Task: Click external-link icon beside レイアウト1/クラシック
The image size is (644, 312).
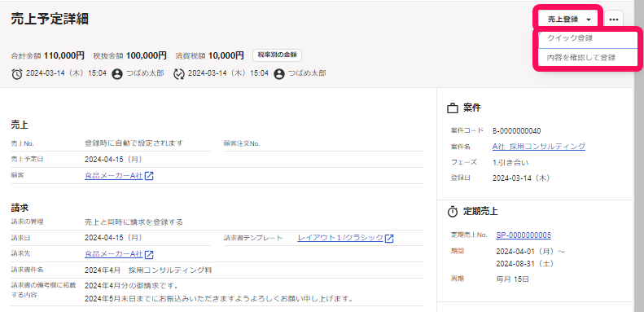Action: (x=389, y=238)
